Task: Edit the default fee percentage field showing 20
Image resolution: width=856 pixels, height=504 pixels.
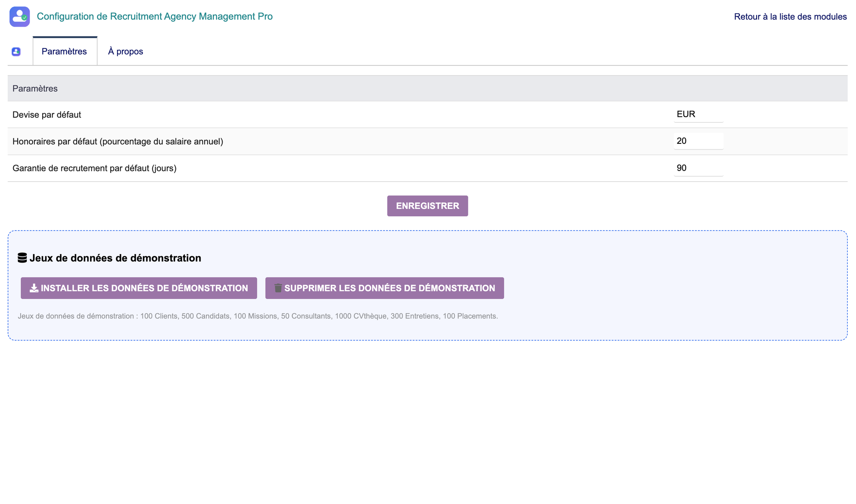Action: 698,141
